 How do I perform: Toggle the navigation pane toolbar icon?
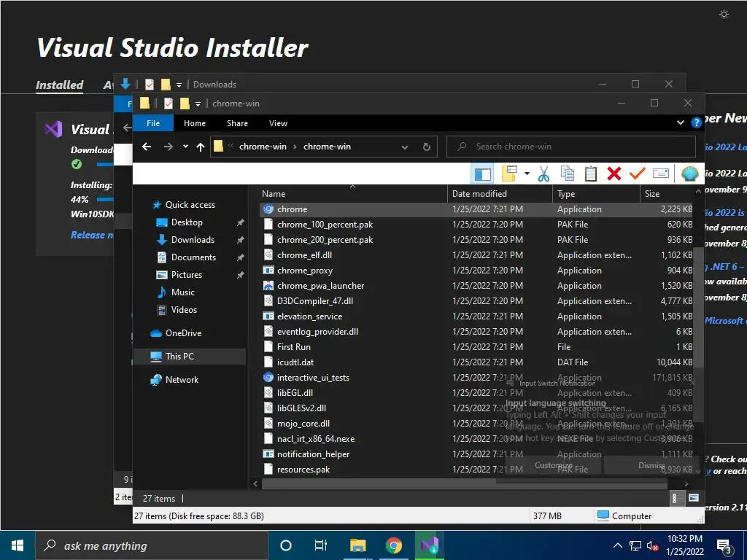tap(482, 174)
